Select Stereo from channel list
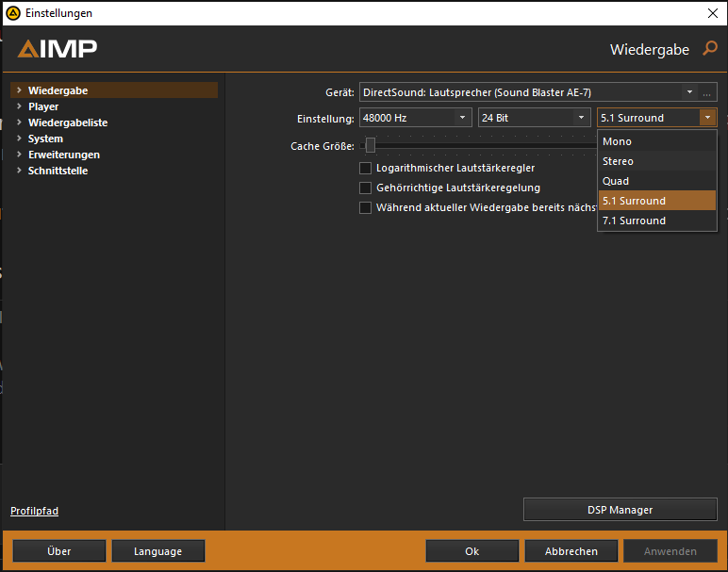This screenshot has height=572, width=728. (657, 161)
